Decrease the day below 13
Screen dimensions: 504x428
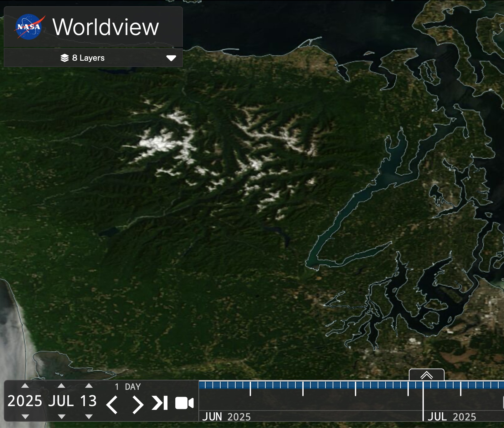(x=89, y=416)
